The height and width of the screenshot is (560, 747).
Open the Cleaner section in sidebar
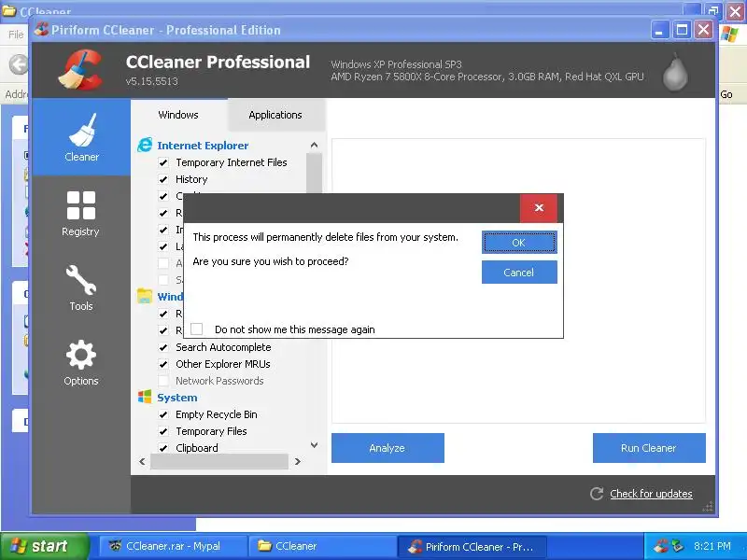(x=81, y=137)
